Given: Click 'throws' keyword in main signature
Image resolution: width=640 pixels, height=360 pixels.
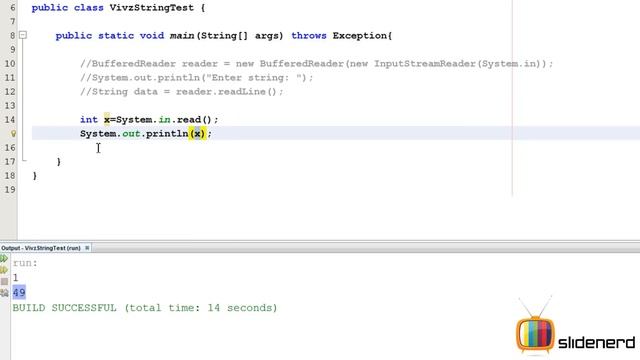Looking at the screenshot, I should [x=309, y=36].
